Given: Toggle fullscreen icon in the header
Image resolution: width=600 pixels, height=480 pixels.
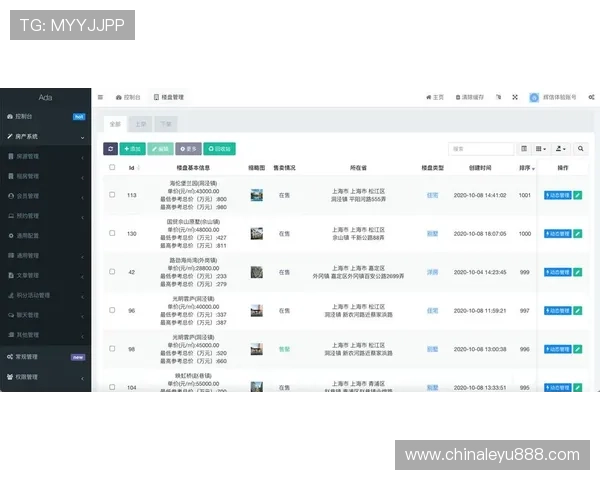Looking at the screenshot, I should tap(515, 97).
